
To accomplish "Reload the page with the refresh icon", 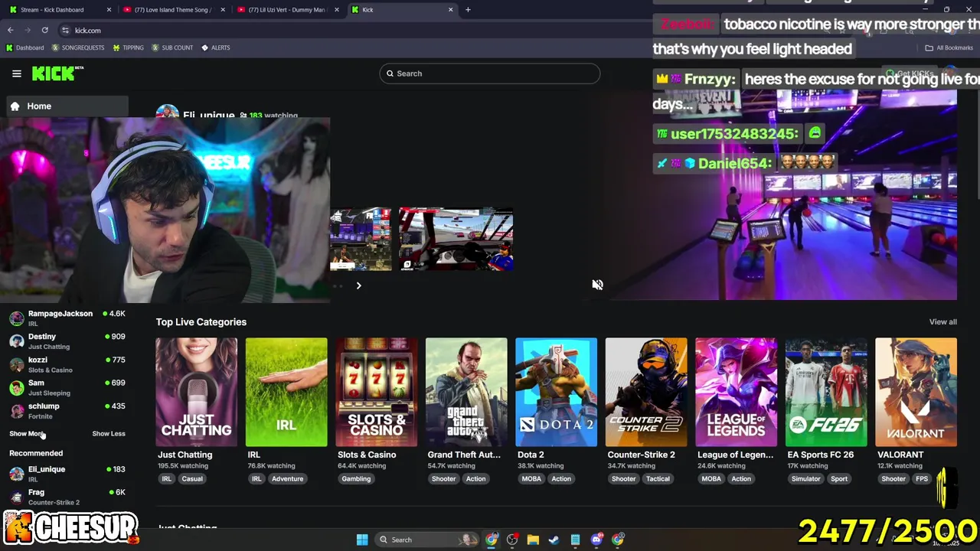I will [x=44, y=31].
